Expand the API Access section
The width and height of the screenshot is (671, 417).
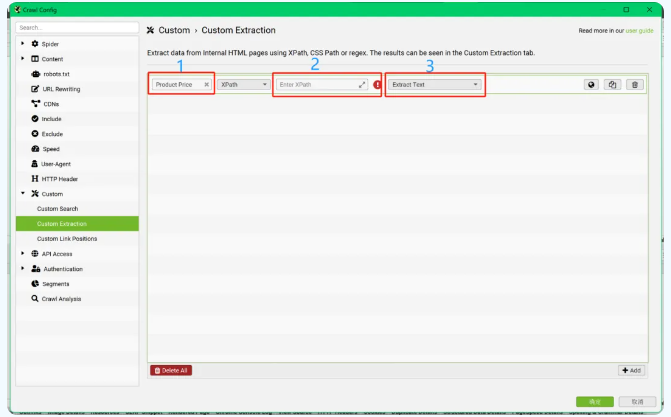(x=23, y=253)
